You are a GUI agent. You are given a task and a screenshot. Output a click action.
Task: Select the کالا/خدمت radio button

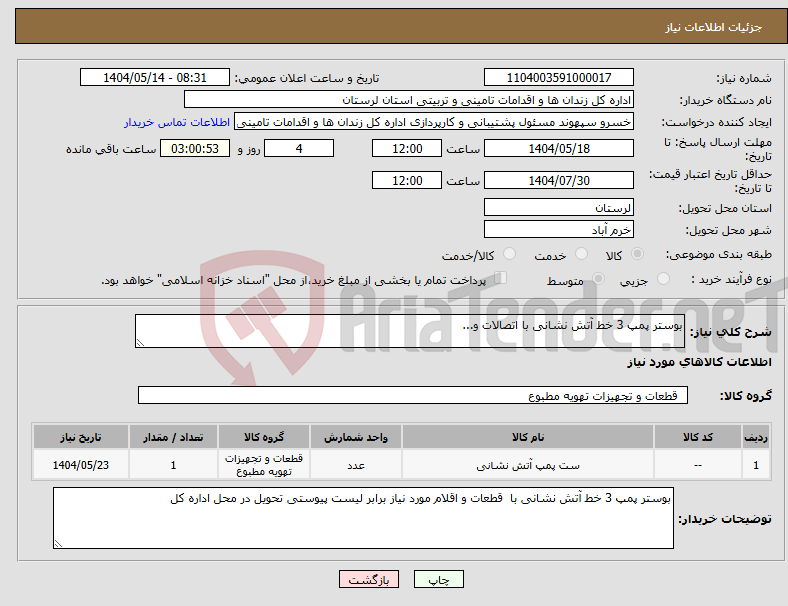tap(509, 254)
